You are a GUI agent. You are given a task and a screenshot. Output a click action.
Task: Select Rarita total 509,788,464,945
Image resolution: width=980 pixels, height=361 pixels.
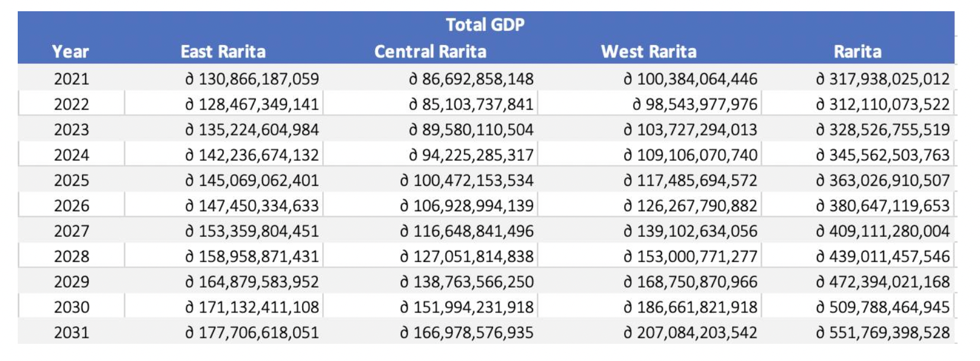883,308
